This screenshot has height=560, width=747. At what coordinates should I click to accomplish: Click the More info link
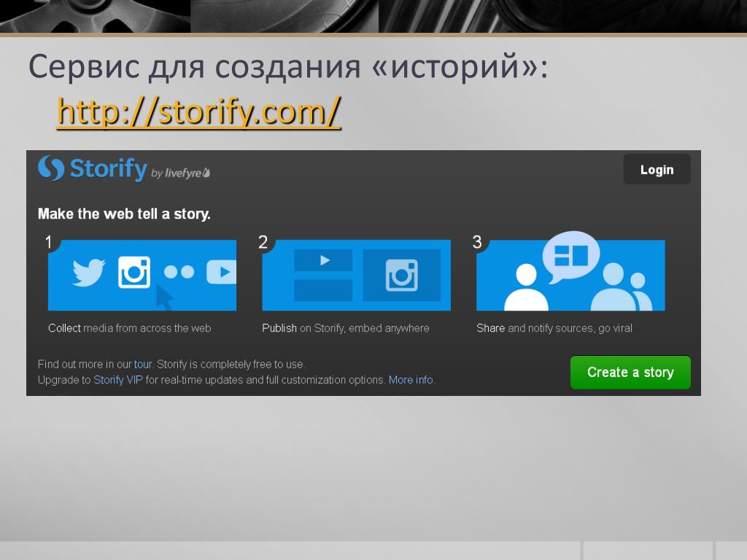coord(411,380)
